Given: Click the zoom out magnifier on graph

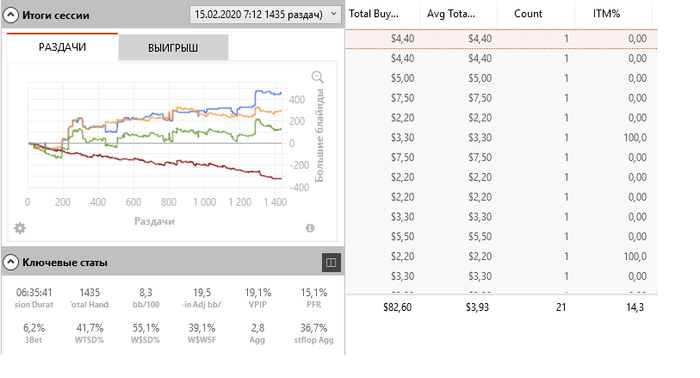Looking at the screenshot, I should coord(317,77).
